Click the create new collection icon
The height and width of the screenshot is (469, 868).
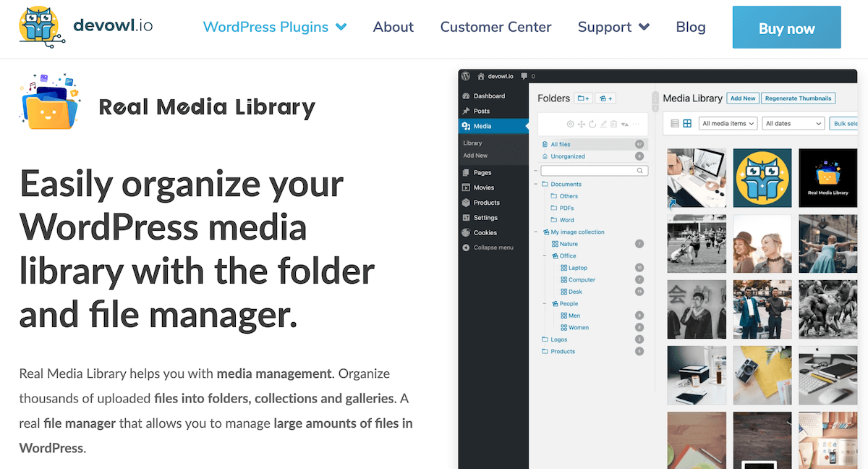point(605,96)
